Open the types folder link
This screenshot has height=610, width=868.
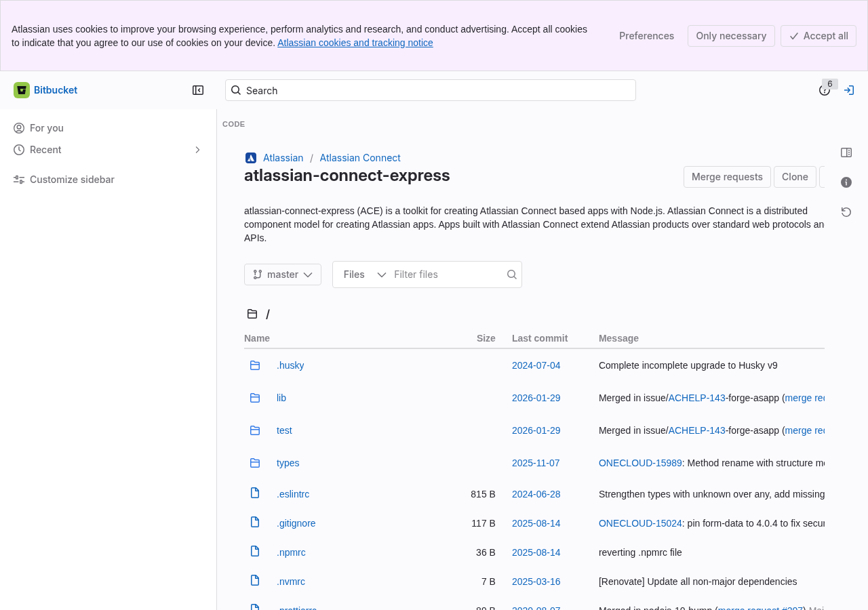click(x=288, y=463)
